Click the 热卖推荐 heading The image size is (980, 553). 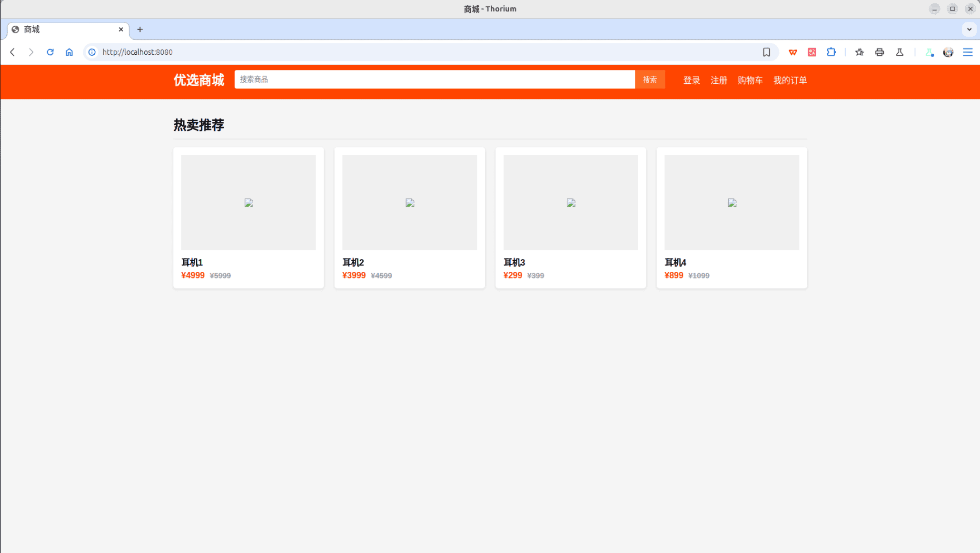point(199,125)
